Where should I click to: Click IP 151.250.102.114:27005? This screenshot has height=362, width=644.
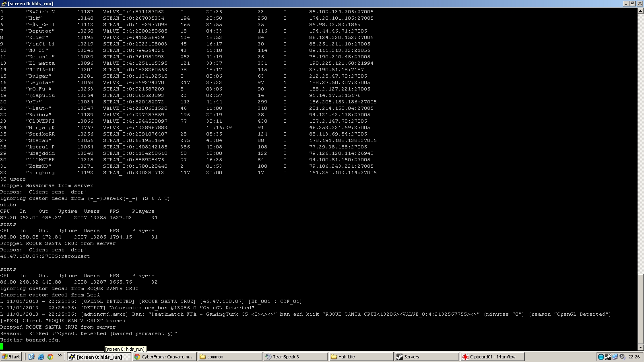[343, 173]
